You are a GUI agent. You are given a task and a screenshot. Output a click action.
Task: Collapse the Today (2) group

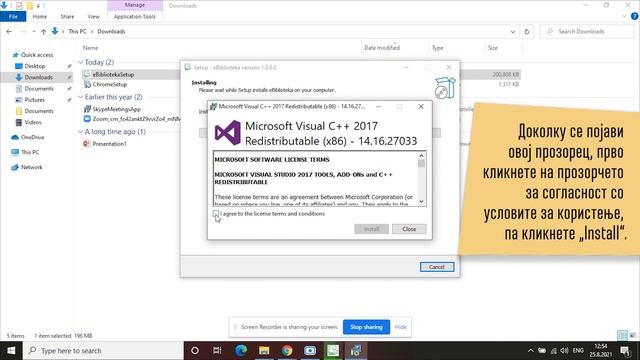point(80,62)
